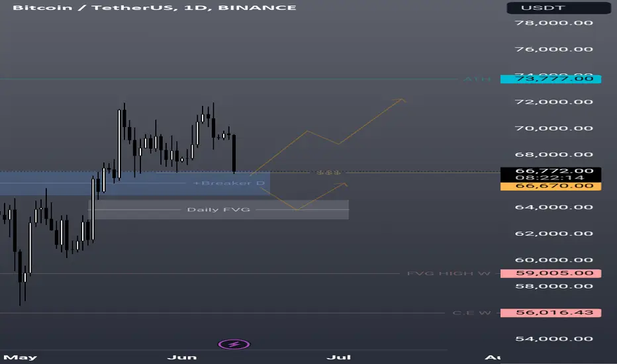
Task: Click the May date axis label
Action: [x=20, y=357]
